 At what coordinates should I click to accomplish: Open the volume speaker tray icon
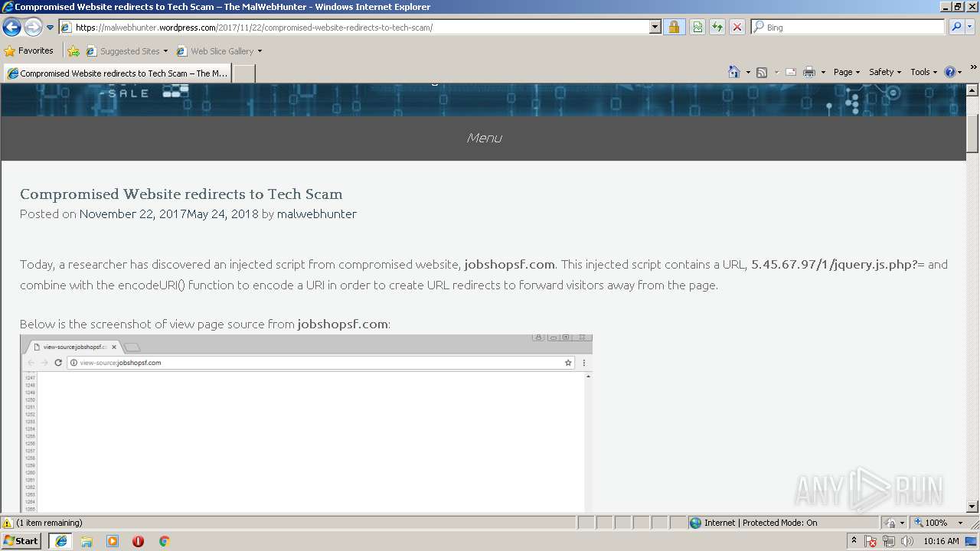pos(906,541)
